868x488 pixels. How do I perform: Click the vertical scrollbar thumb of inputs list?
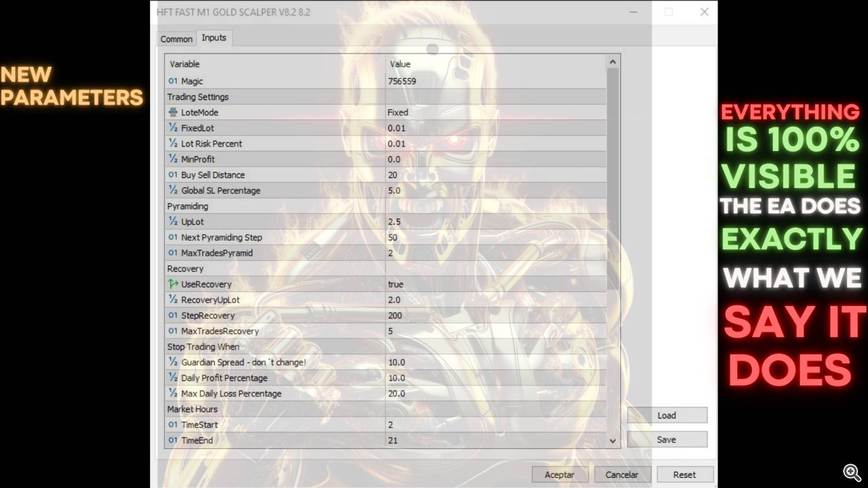pos(613,179)
